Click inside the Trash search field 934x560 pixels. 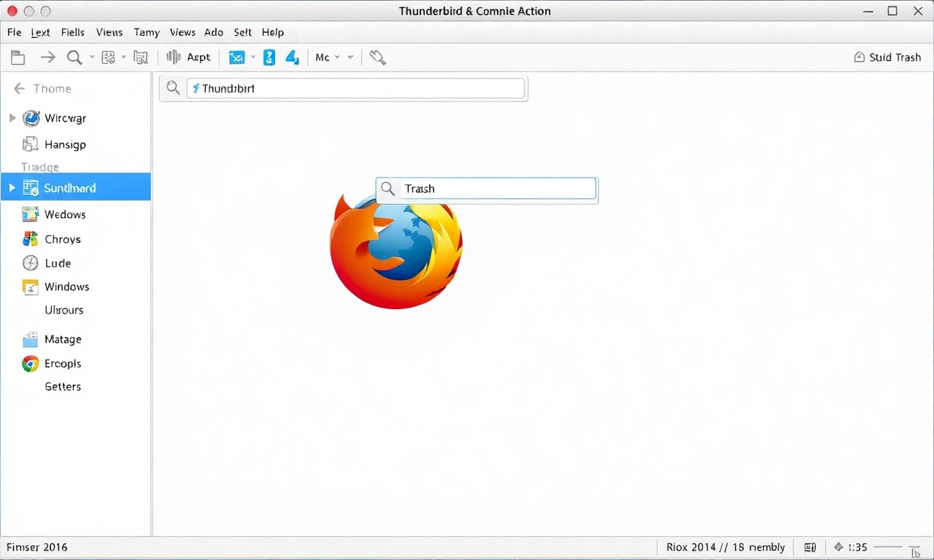tap(498, 189)
